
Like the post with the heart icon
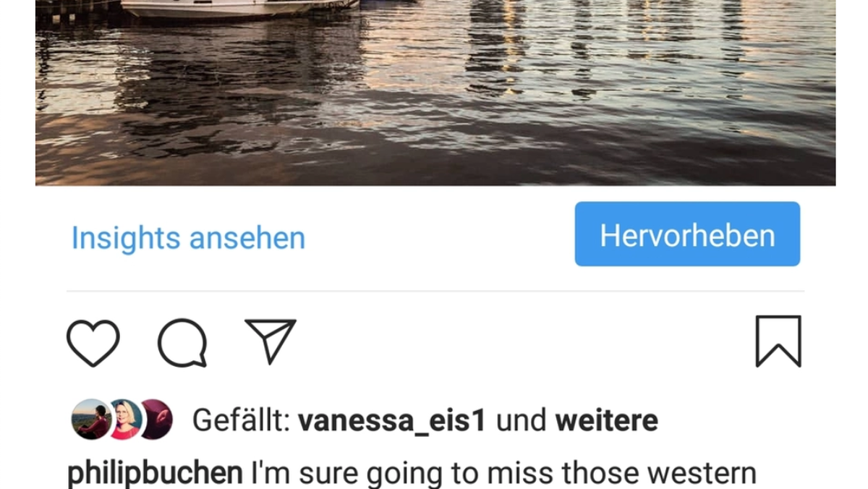[x=93, y=343]
